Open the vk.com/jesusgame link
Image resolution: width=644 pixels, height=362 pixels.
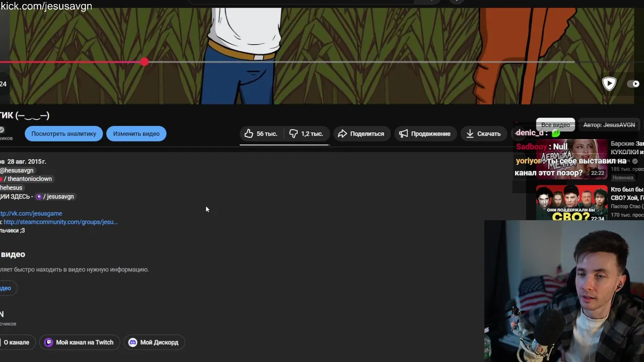31,213
